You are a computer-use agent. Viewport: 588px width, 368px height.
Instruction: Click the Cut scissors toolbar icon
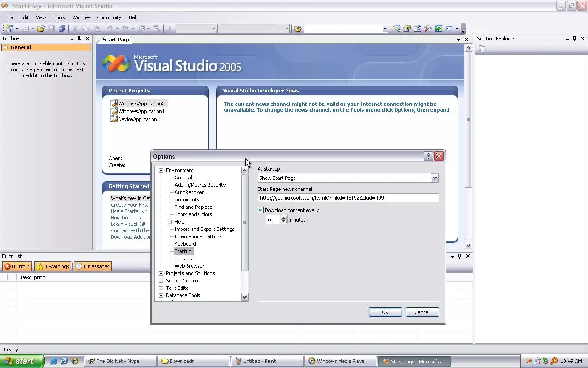coord(75,29)
